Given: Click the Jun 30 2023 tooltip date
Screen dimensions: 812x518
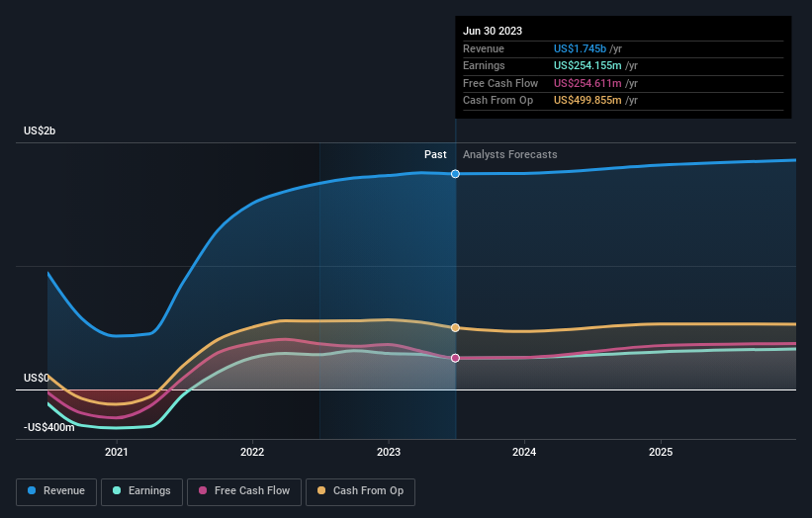Looking at the screenshot, I should (x=493, y=31).
